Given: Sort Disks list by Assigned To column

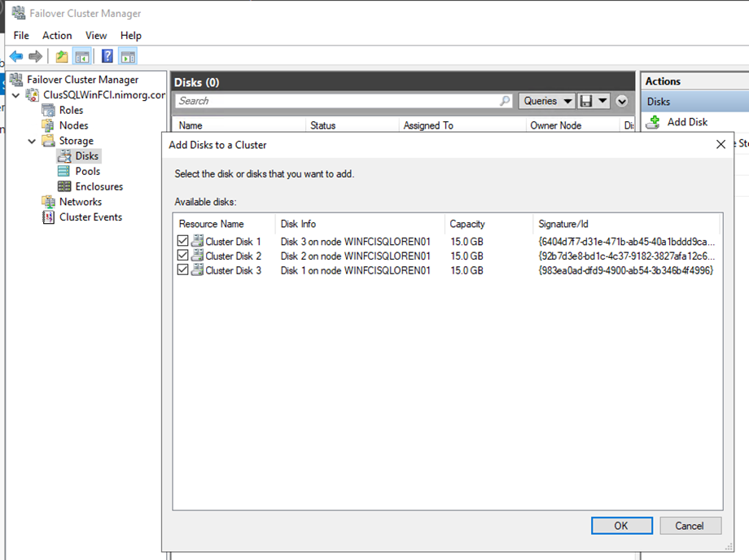Looking at the screenshot, I should [x=462, y=125].
